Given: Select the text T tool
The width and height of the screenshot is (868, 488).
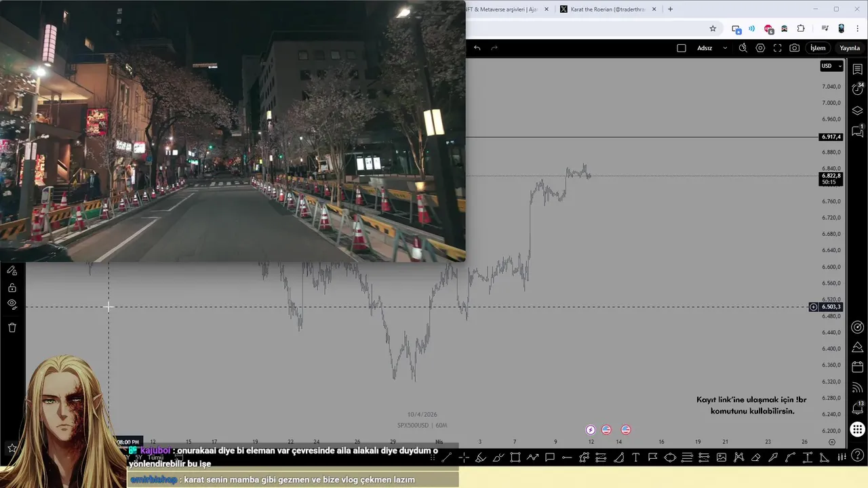Looking at the screenshot, I should point(635,457).
